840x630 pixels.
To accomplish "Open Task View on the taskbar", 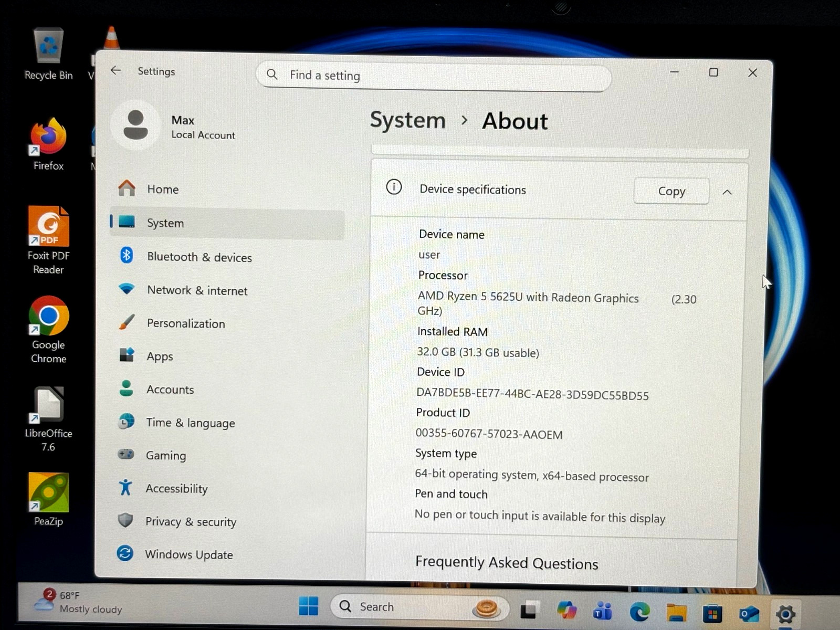I will [x=530, y=610].
